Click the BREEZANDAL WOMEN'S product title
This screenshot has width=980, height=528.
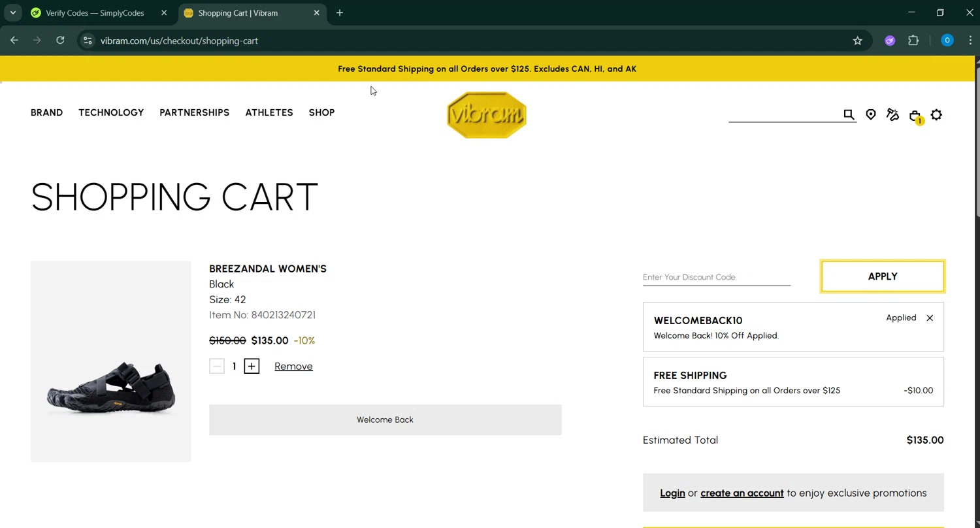[x=268, y=269]
